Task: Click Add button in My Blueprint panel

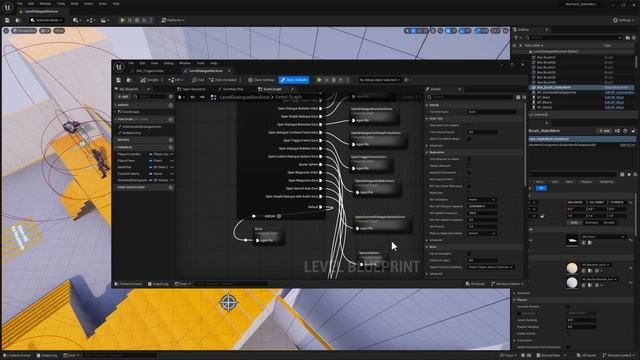Action: click(123, 97)
